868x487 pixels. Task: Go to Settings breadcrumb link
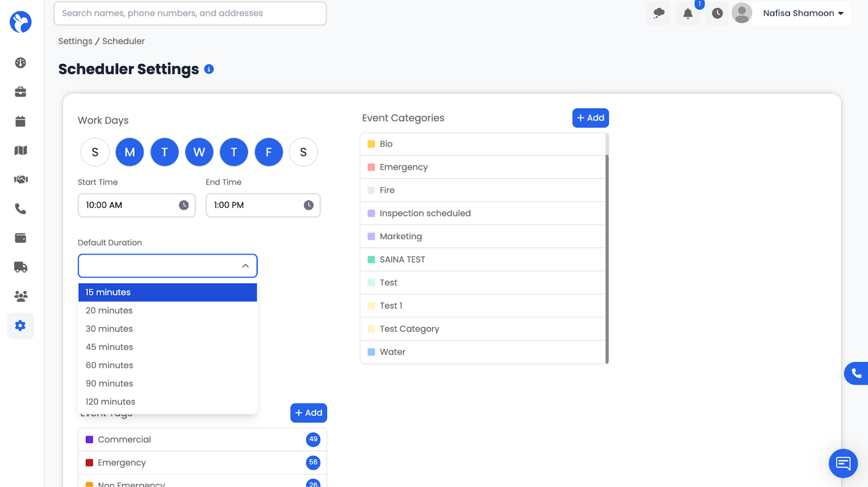coord(75,41)
